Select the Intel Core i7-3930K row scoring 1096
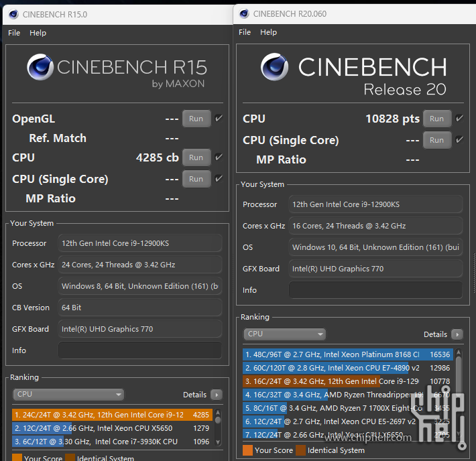 113,442
